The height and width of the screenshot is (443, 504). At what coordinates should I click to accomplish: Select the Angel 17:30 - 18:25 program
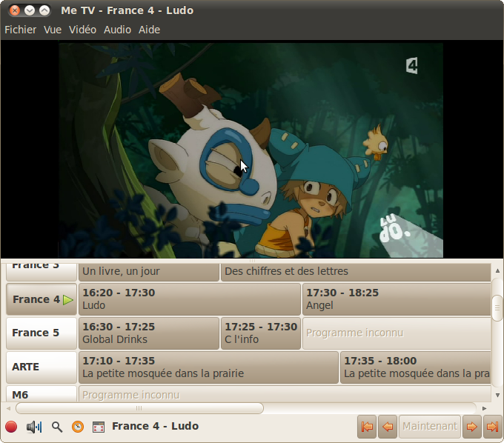point(397,299)
